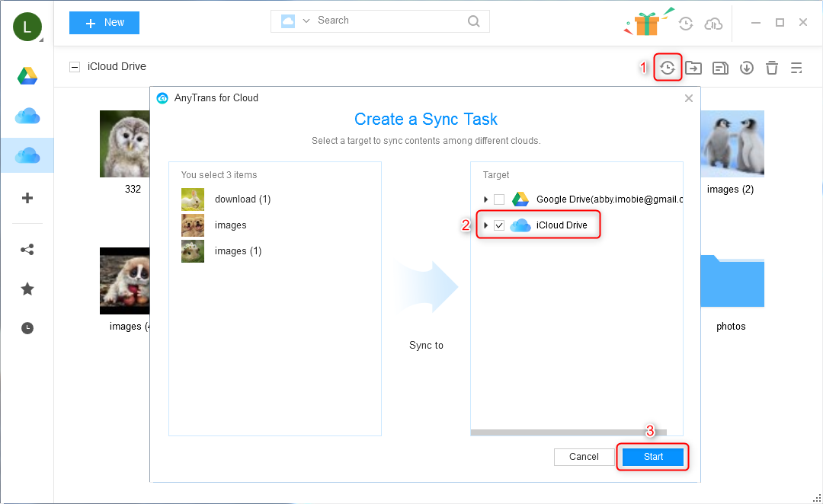
Task: Open the sort options icon in the toolbar
Action: click(796, 68)
